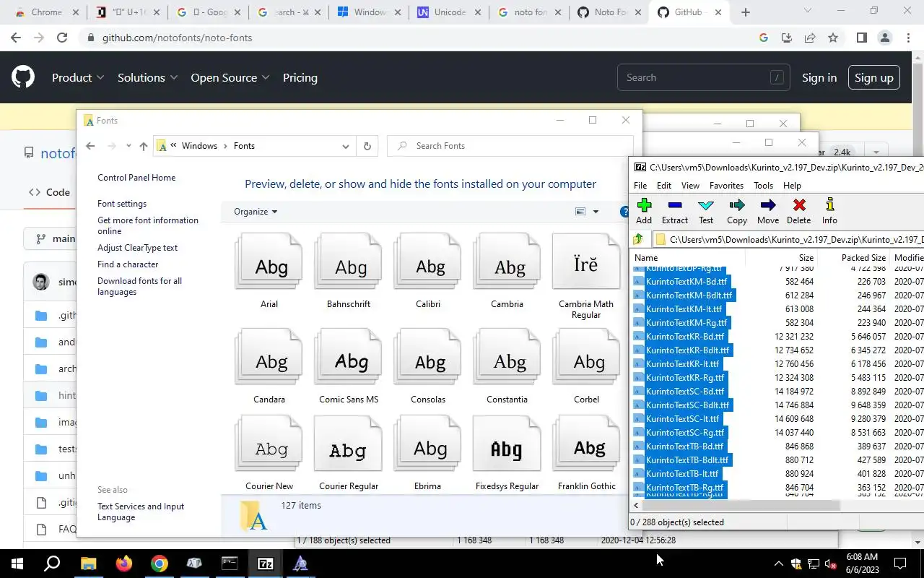
Task: Select the Cambria Math Regular font
Action: tap(586, 263)
